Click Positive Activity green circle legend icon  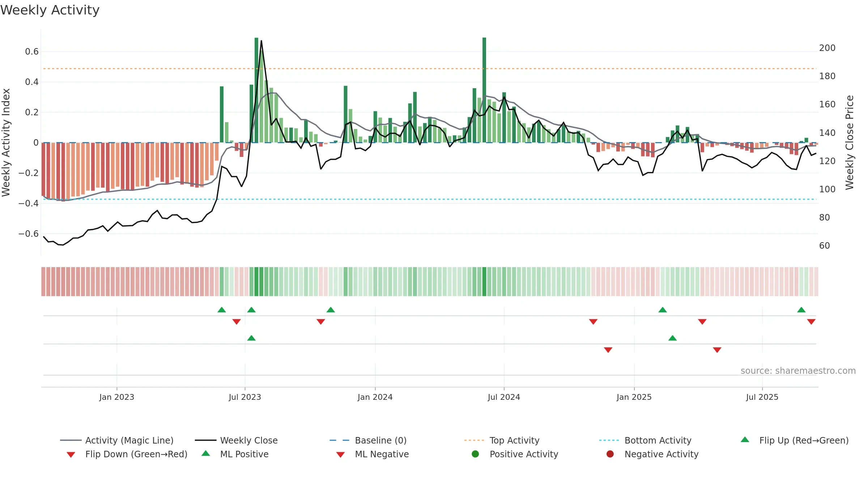[475, 454]
